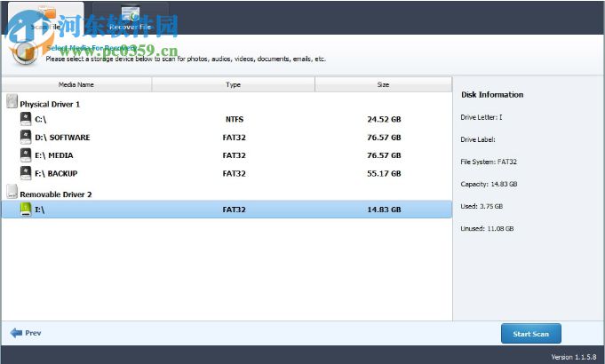Click the NTFS type cell for C:\
The height and width of the screenshot is (364, 605).
[x=235, y=120]
